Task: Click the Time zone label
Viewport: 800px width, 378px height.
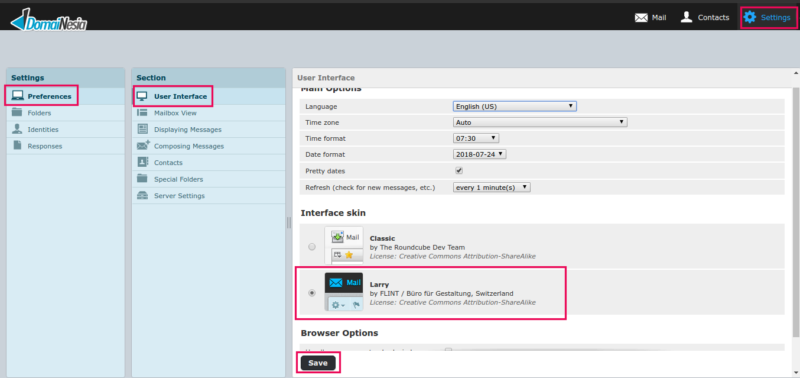Action: coord(322,123)
